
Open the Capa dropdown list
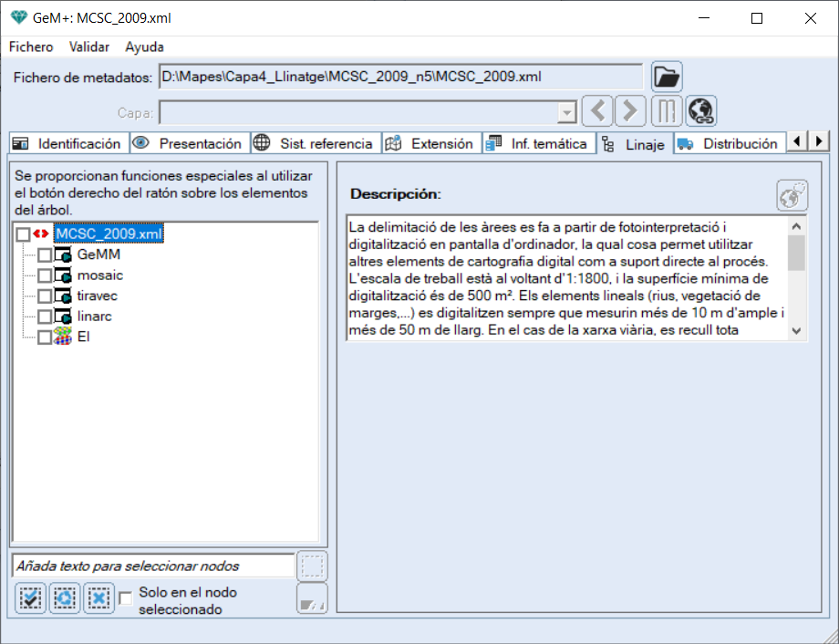567,112
